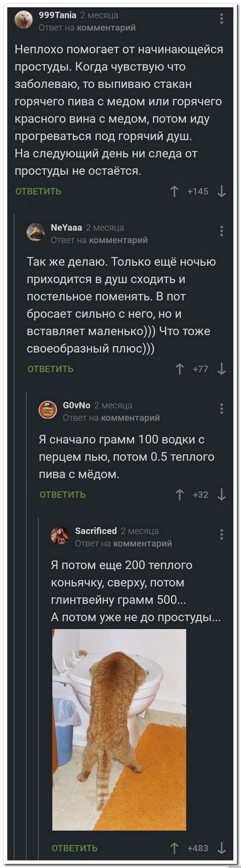241x868 pixels.
Task: Open three-dot menu on G0vNo's comment
Action: pyautogui.click(x=222, y=408)
